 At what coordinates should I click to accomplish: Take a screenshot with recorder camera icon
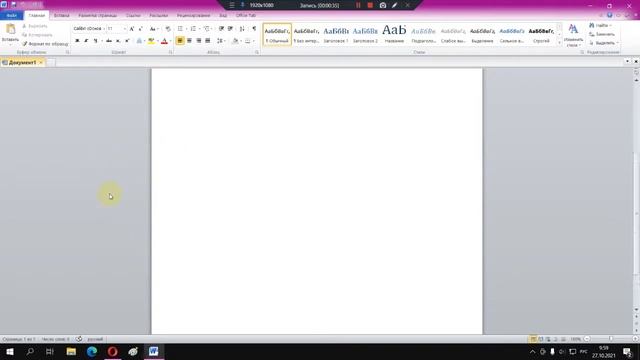[x=383, y=5]
